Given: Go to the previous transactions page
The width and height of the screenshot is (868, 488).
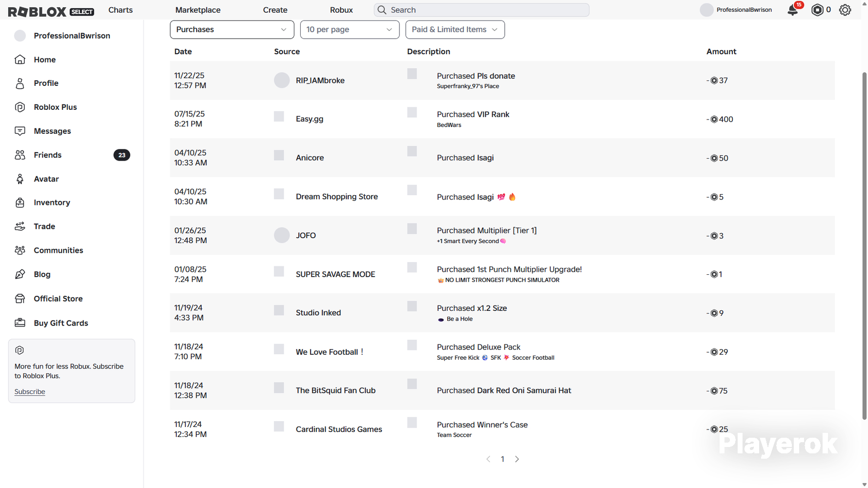Looking at the screenshot, I should tap(488, 459).
